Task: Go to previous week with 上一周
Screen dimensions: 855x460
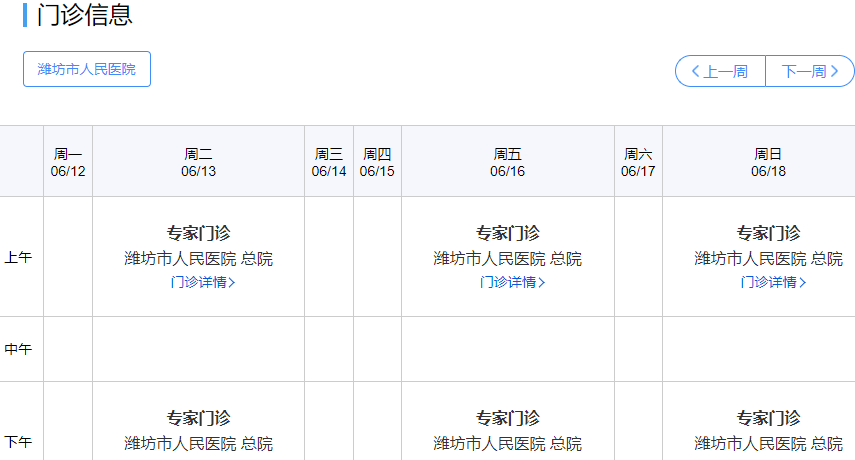Action: [720, 71]
